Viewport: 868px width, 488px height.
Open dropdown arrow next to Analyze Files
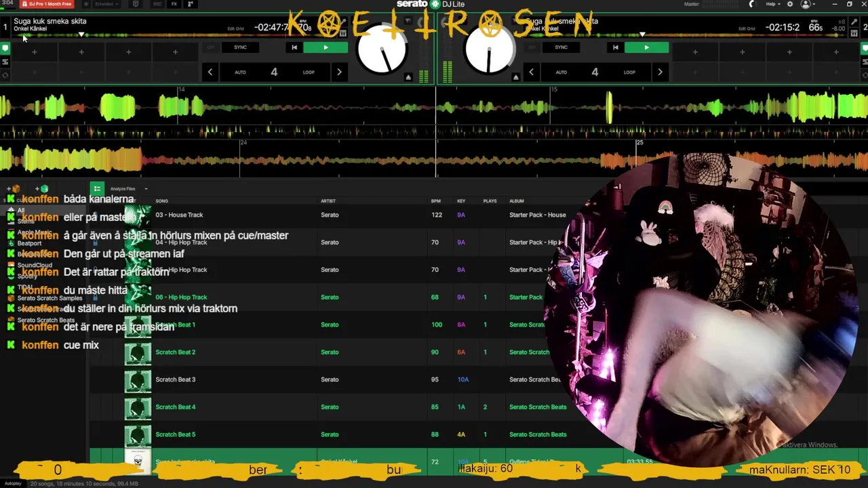click(146, 189)
